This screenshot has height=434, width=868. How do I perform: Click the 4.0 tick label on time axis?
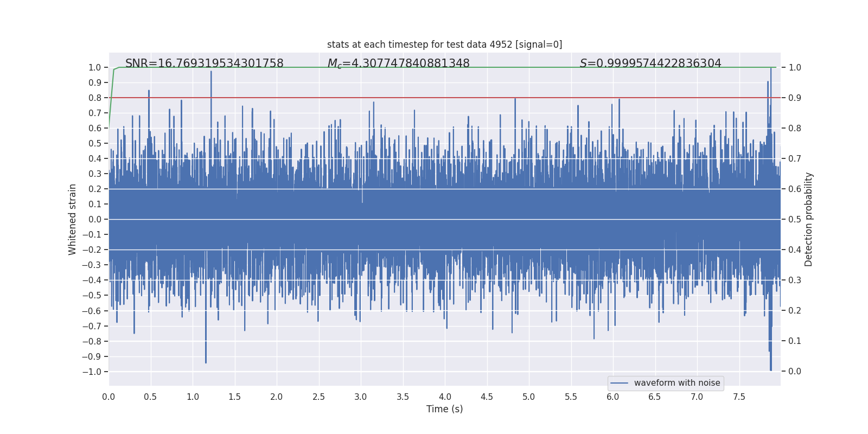pos(445,397)
